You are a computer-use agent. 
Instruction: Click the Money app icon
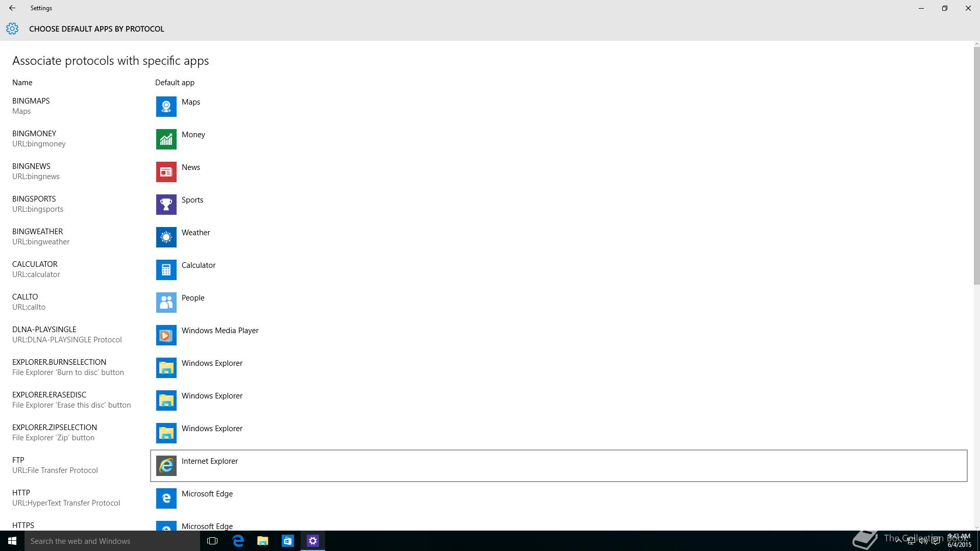pos(166,139)
